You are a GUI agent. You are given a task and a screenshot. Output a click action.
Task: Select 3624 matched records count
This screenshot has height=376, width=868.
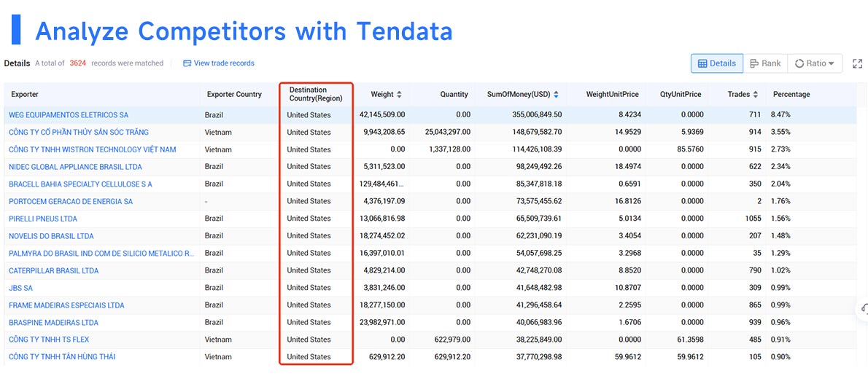77,63
